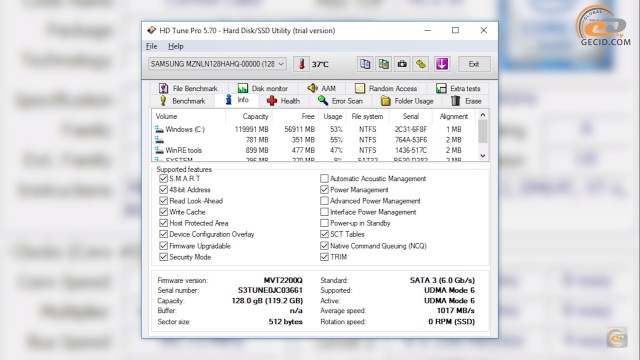Click the Exit button
Viewport: 640px width, 360px height.
coord(473,64)
